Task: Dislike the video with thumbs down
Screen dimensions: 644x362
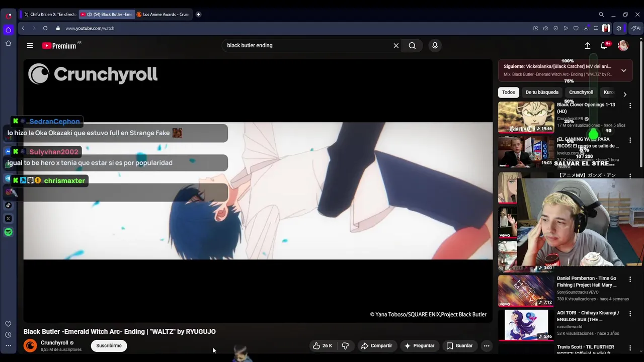Action: click(345, 346)
